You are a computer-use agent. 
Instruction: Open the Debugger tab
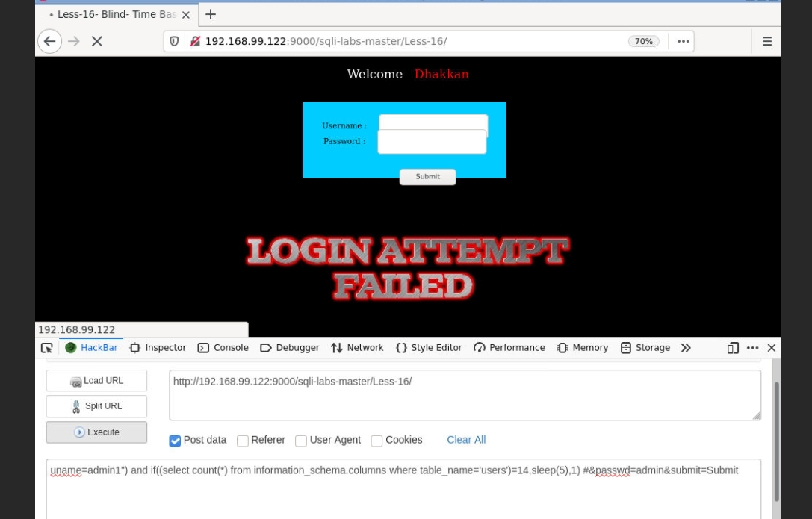[290, 348]
